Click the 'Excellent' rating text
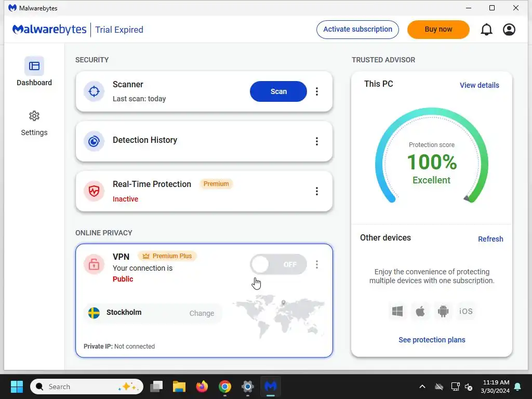 [432, 180]
